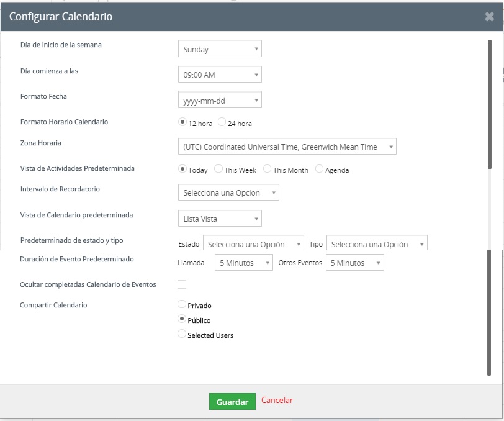Screen dimensions: 504x421
Task: Set calendar sharing to Privado
Action: click(182, 304)
